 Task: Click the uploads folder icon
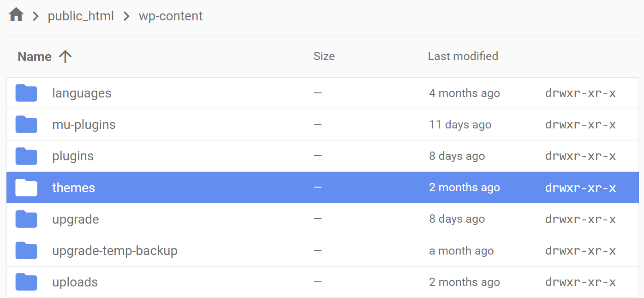point(26,282)
